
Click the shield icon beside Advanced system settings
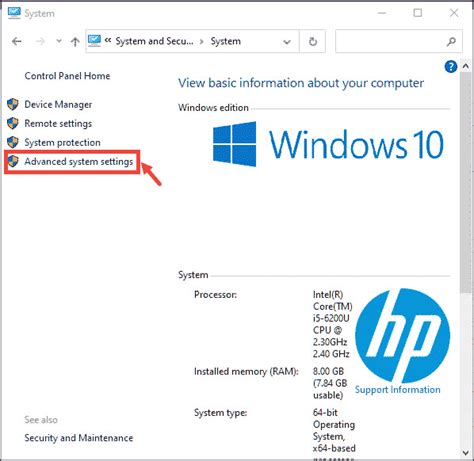pyautogui.click(x=13, y=161)
